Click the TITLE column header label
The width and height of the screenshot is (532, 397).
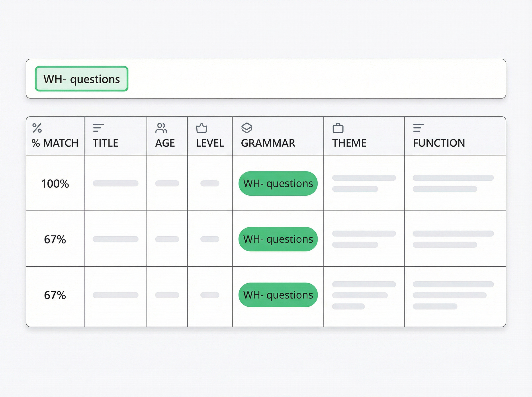coord(105,143)
